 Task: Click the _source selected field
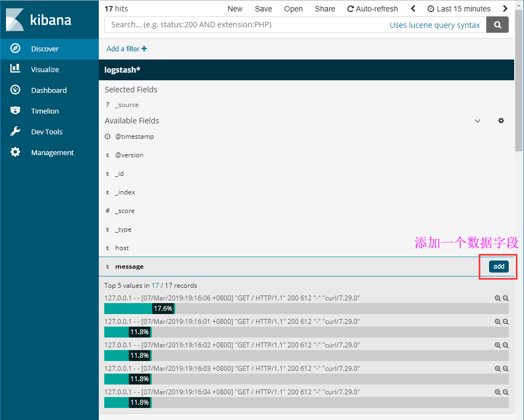(x=127, y=105)
